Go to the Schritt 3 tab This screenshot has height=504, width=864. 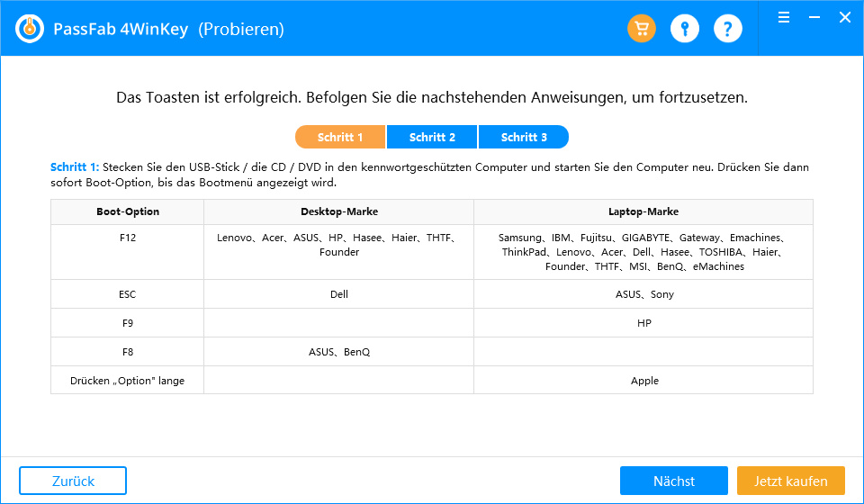tap(524, 137)
